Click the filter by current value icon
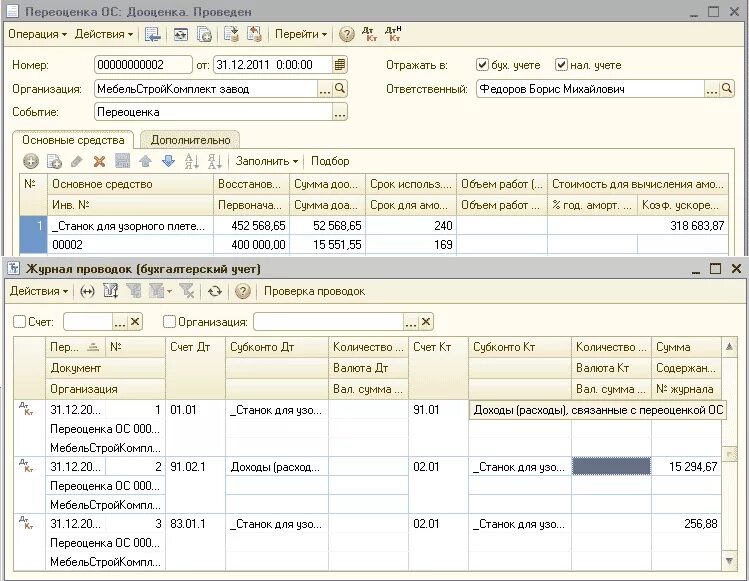 point(134,291)
